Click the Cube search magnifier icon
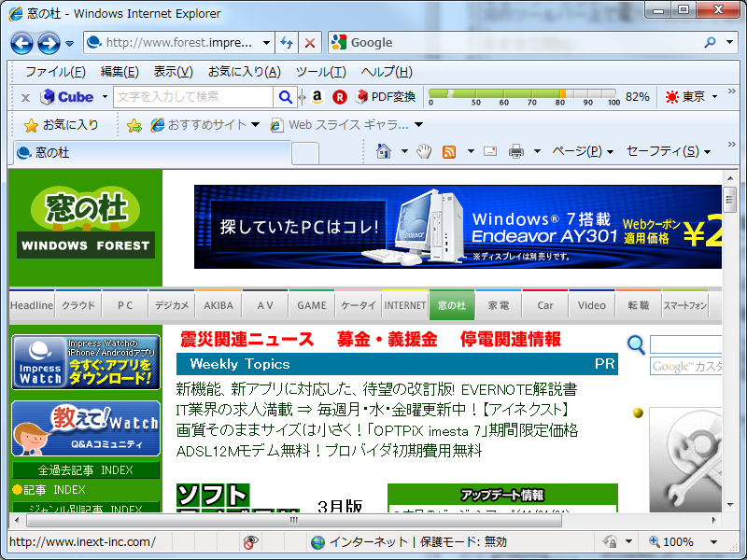Viewport: 747px width, 560px height. (x=286, y=96)
